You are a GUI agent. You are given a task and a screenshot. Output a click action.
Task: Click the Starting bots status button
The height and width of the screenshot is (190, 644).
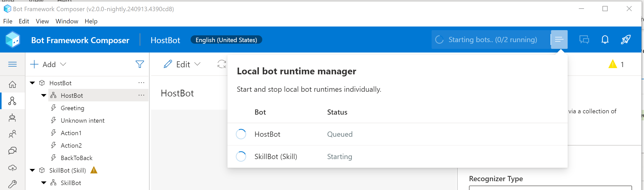tap(491, 40)
